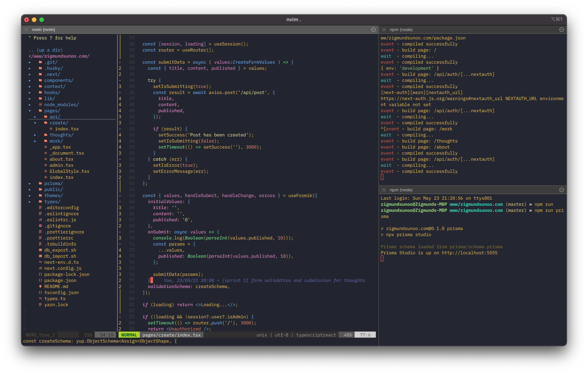
Task: Click the typescriptreact filetype label
Action: tap(316, 335)
